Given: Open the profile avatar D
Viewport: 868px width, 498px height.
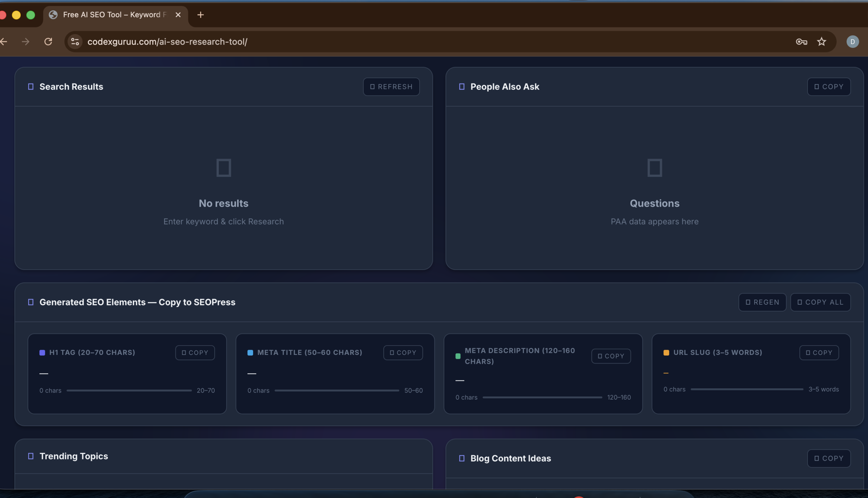Looking at the screenshot, I should click(x=852, y=42).
